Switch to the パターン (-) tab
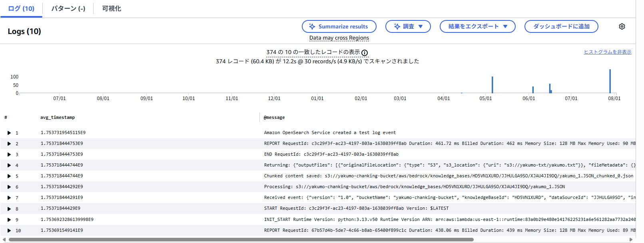The image size is (644, 243). point(68,8)
